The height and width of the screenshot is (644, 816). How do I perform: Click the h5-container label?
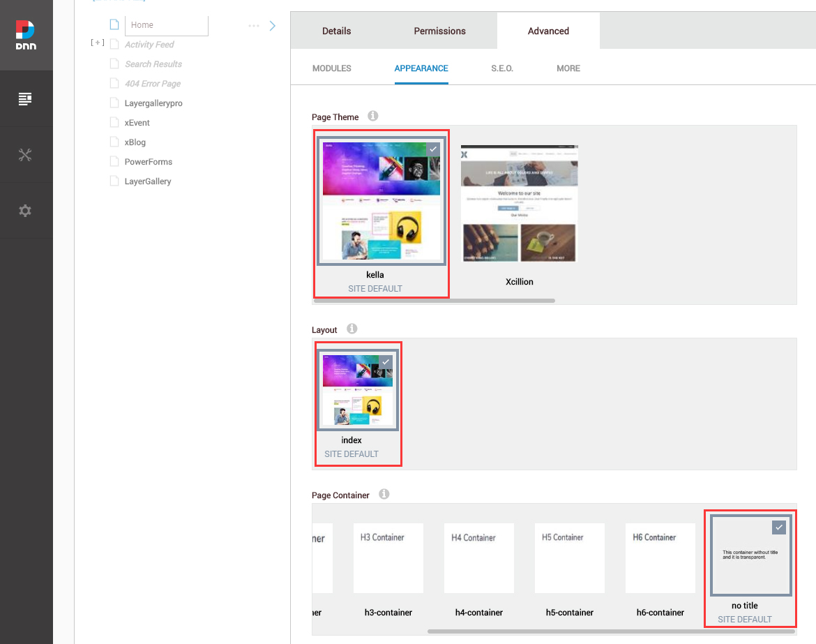coord(570,612)
